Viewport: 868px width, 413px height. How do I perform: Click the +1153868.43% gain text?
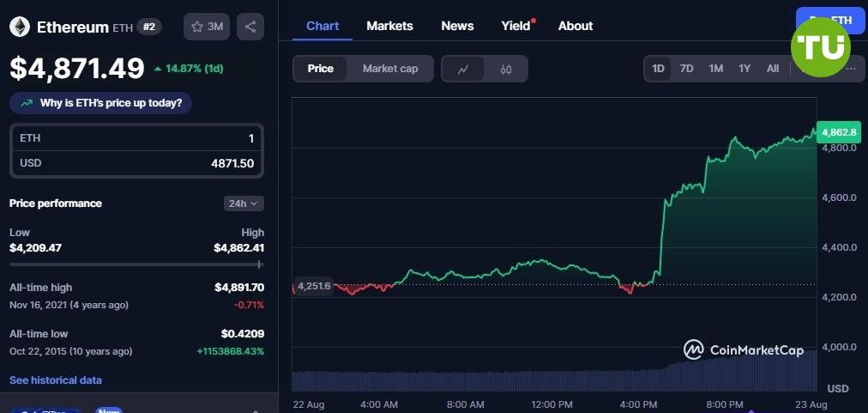230,351
